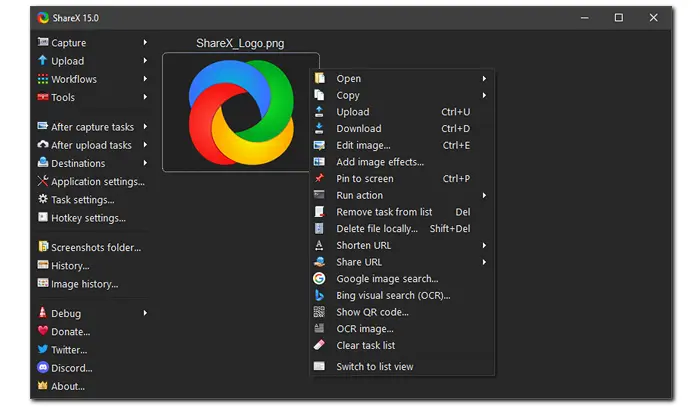
Task: Expand the After capture tasks arrow
Action: click(145, 127)
